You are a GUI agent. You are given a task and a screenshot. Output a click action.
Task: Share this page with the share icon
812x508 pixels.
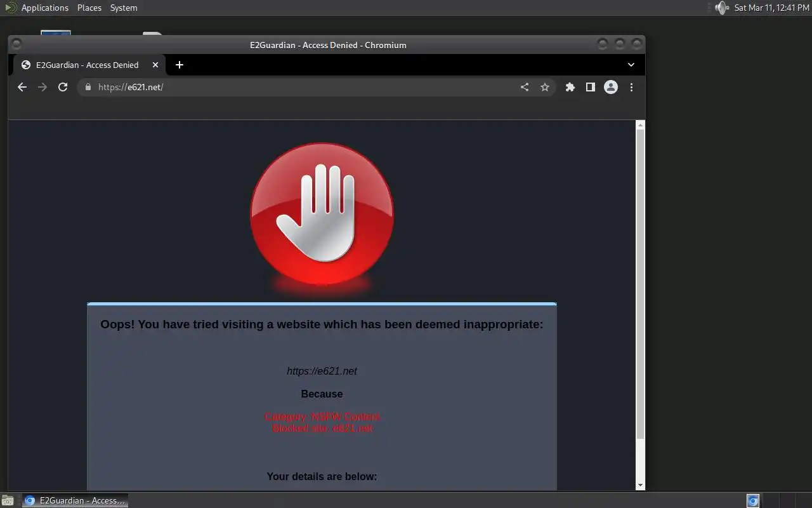point(525,87)
